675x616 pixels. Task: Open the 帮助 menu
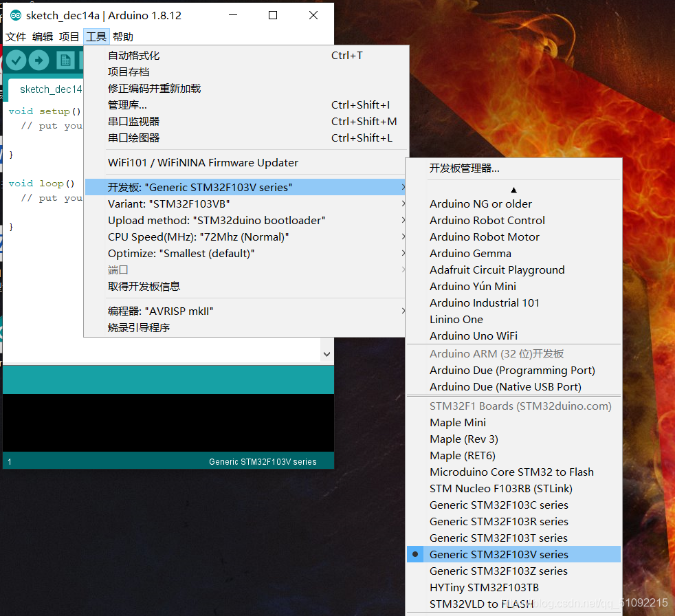click(123, 36)
